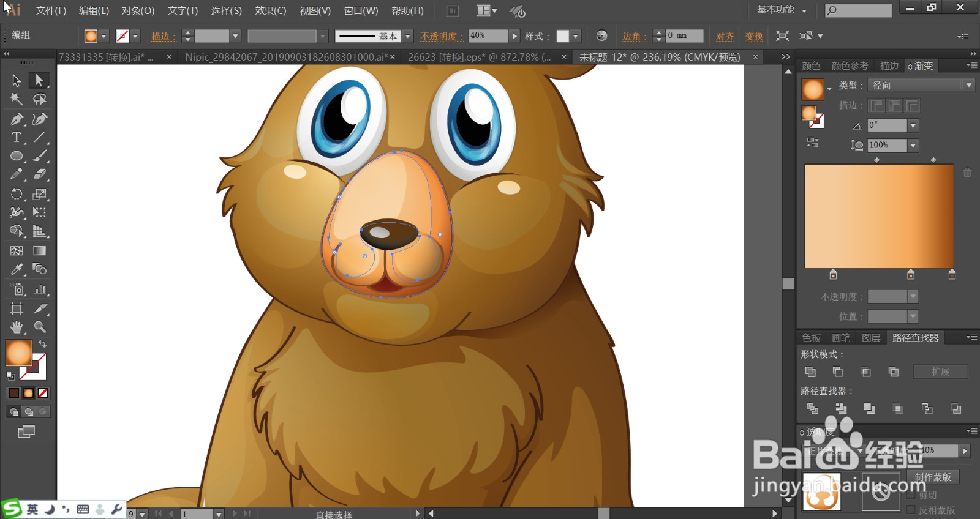This screenshot has width=980, height=519.
Task: Open the brush definition 基本 dropdown
Action: click(408, 36)
